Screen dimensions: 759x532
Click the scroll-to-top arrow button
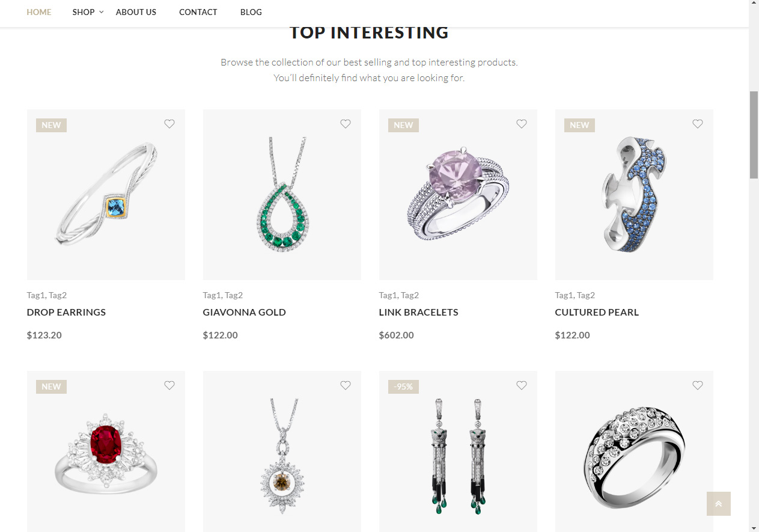tap(718, 504)
